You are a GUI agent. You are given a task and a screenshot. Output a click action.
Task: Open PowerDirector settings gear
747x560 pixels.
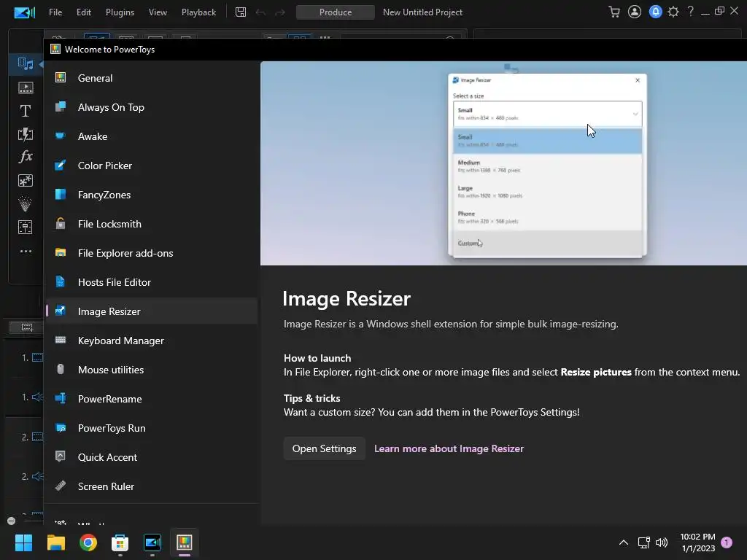coord(673,12)
